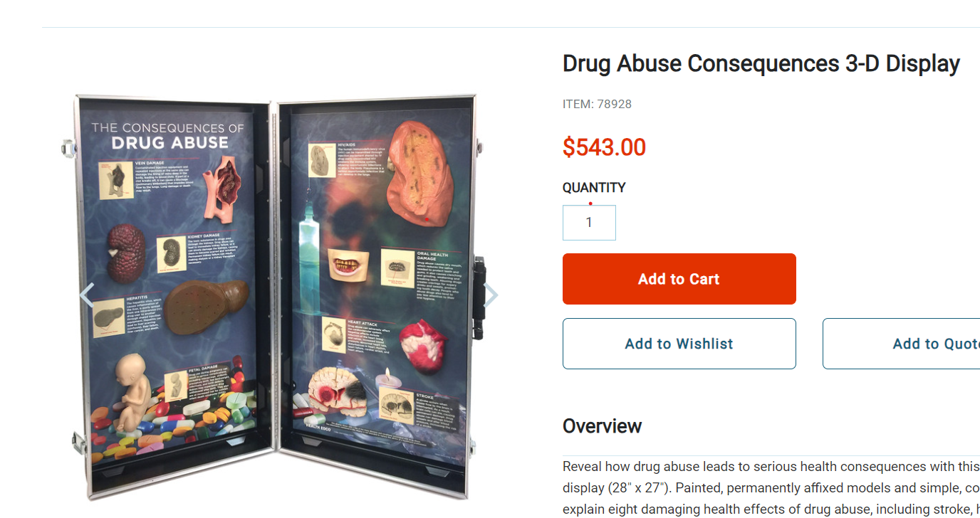Click the black case latch on display edge
980x518 pixels.
click(x=478, y=297)
